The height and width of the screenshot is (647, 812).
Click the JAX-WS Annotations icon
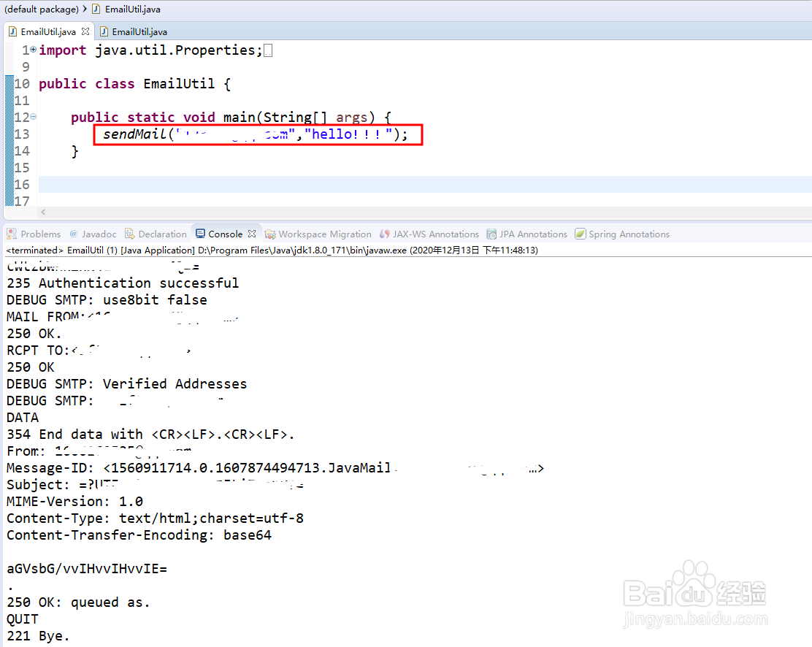(384, 234)
